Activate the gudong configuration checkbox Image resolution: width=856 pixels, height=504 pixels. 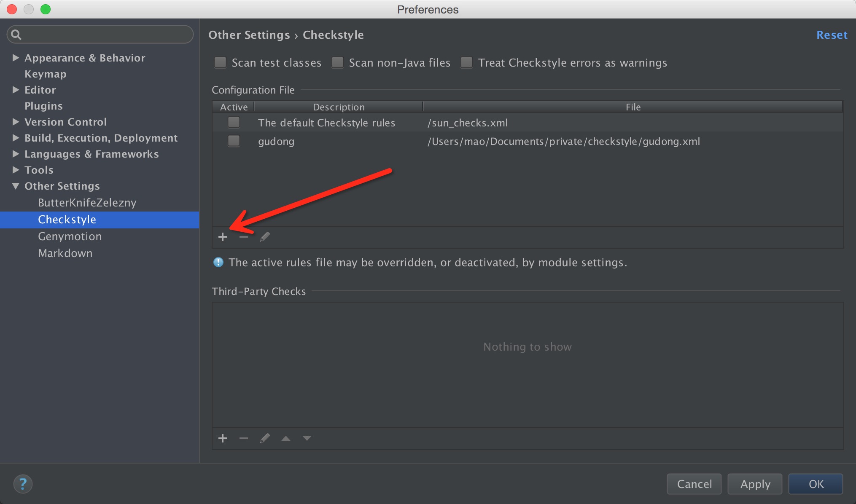pos(234,141)
